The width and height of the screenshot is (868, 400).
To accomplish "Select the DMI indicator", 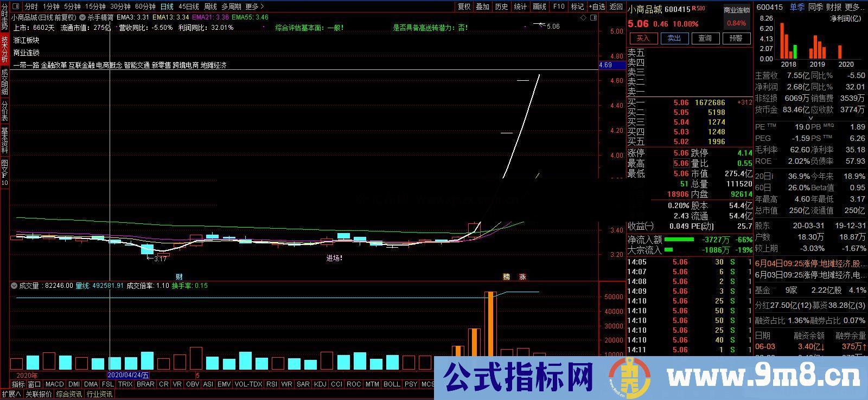I will [74, 384].
